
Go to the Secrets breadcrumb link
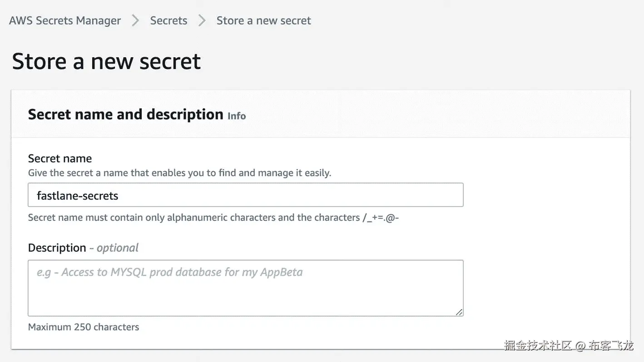(168, 21)
